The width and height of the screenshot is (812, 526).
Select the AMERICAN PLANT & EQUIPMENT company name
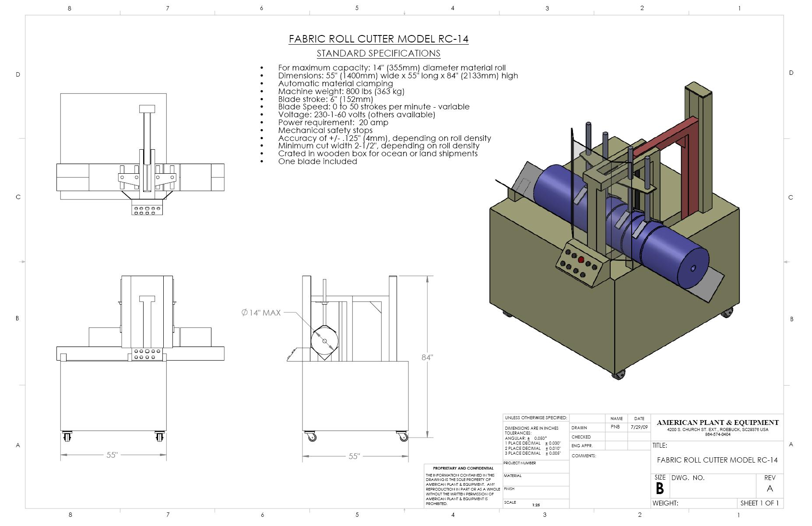(x=717, y=423)
